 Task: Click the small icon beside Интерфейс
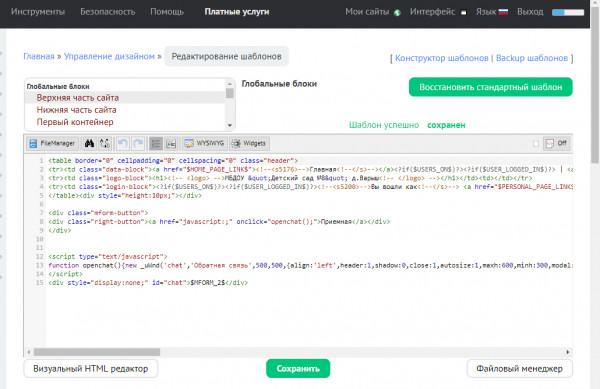click(x=463, y=13)
